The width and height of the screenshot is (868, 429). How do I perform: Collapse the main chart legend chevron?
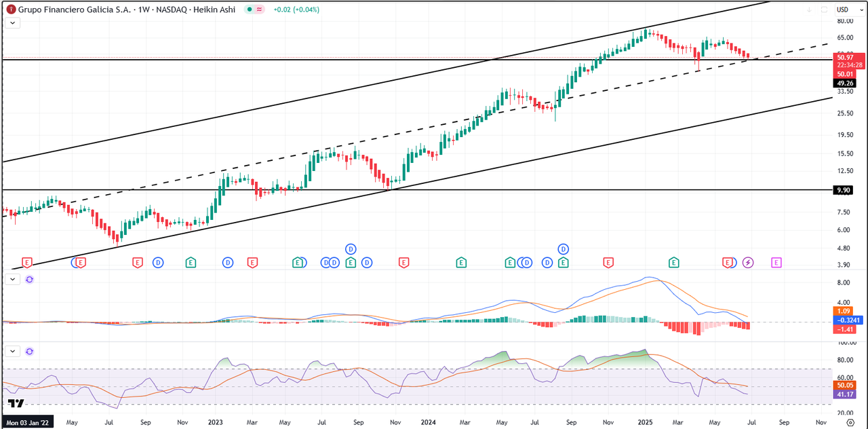tap(14, 22)
